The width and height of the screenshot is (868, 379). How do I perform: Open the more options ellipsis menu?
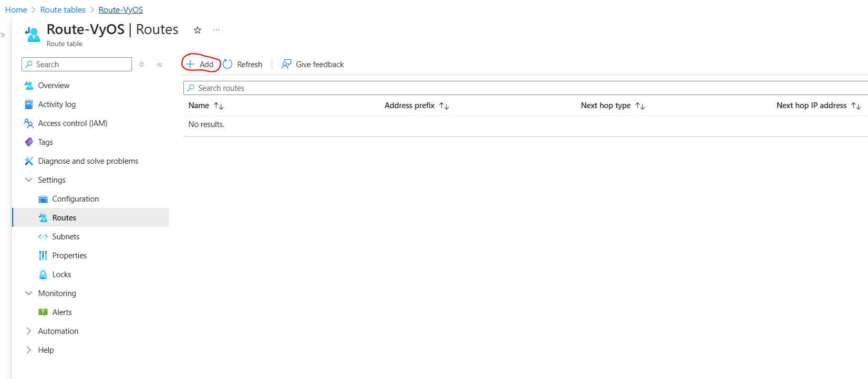216,30
